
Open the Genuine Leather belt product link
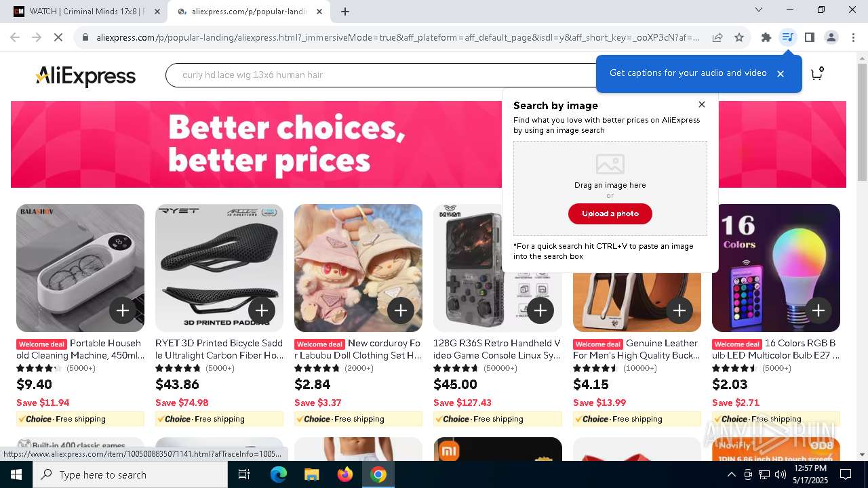(636, 349)
